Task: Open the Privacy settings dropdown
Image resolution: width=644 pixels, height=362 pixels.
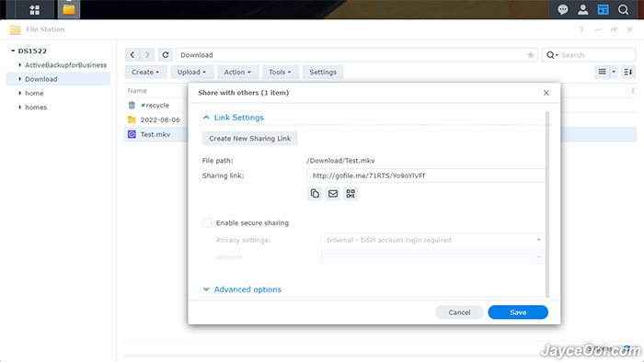Action: click(x=432, y=240)
